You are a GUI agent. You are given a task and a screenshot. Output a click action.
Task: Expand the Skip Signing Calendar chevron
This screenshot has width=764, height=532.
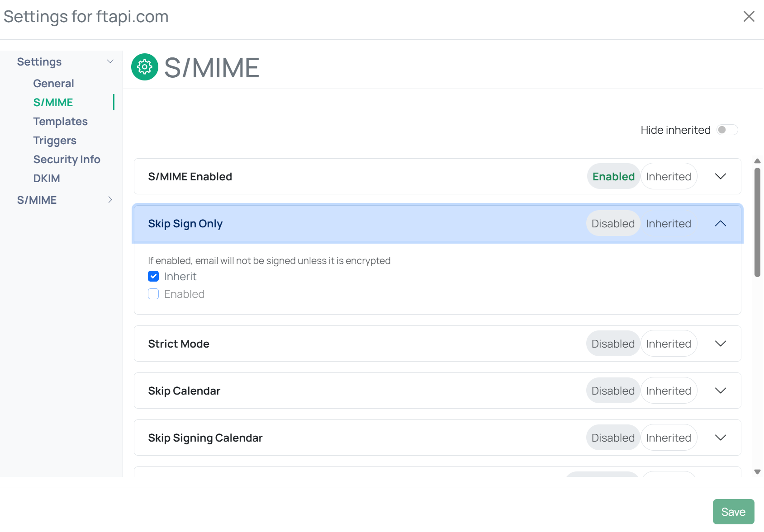[720, 438]
